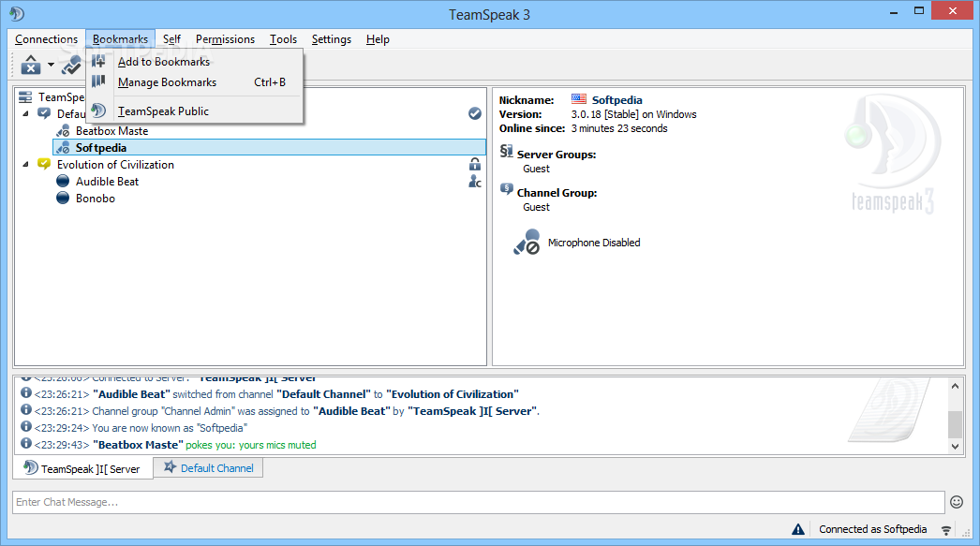Click the "TeamSpeak ]I[ Server" name in log line

(x=472, y=411)
